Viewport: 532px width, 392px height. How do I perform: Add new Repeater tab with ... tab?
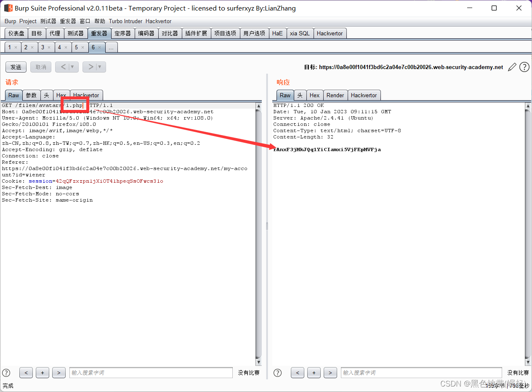[111, 48]
